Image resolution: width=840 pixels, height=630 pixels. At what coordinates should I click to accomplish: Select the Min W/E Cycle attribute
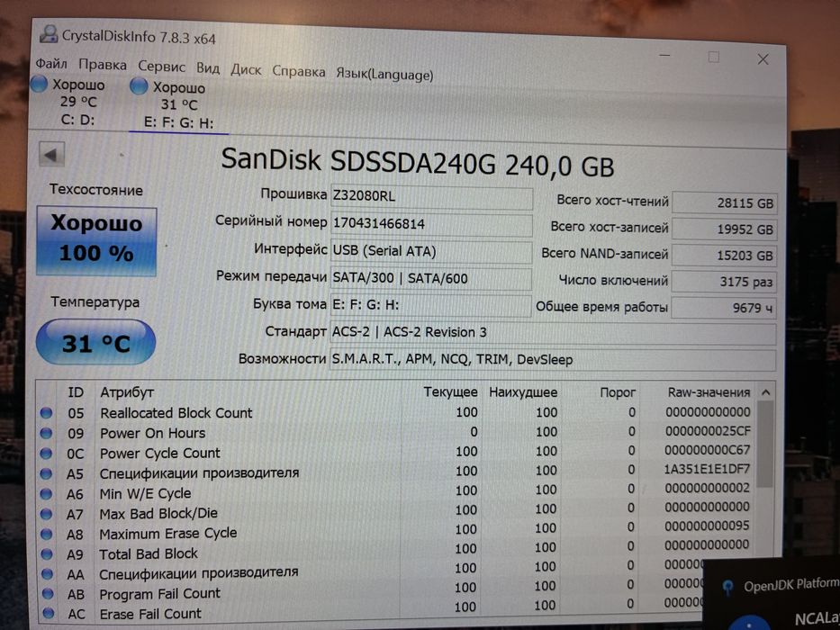coord(145,493)
